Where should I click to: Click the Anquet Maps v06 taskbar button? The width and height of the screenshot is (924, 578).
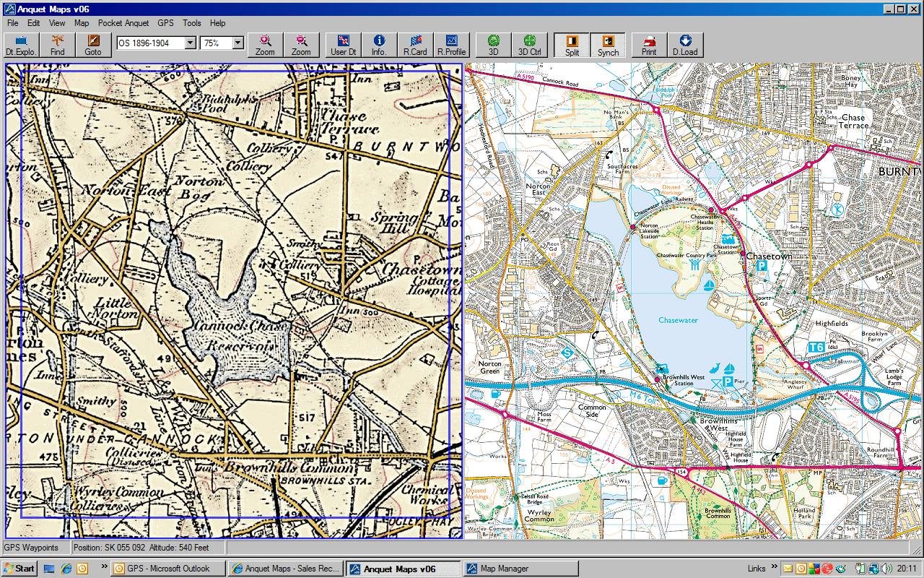(403, 569)
